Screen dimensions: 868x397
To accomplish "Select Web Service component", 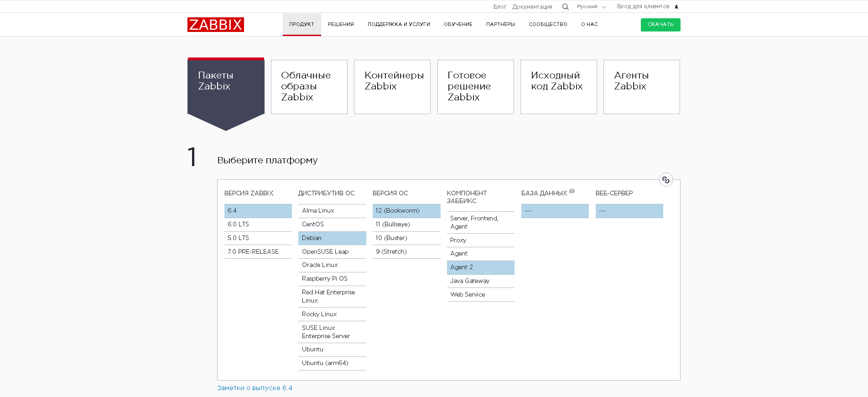I will 481,295.
